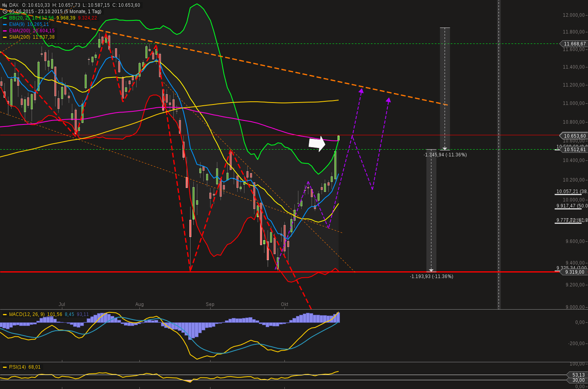The image size is (588, 389).
Task: Click the RSI 53,13 value tag
Action: click(577, 375)
